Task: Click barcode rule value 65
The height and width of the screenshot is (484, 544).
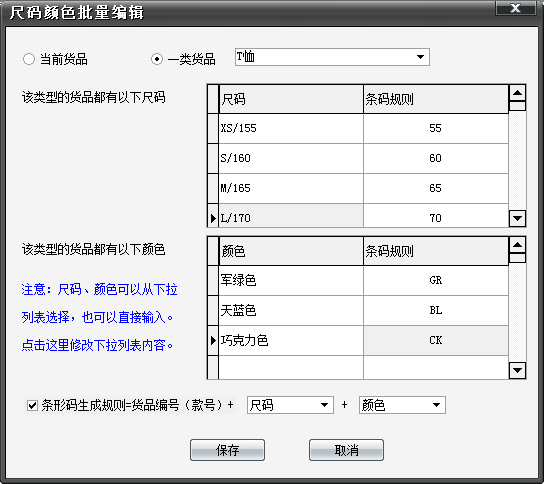Action: point(436,188)
